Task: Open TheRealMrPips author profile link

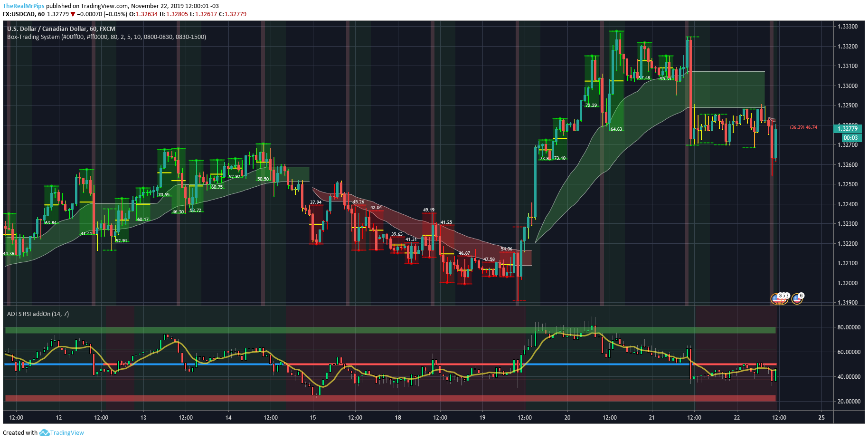Action: (x=24, y=6)
